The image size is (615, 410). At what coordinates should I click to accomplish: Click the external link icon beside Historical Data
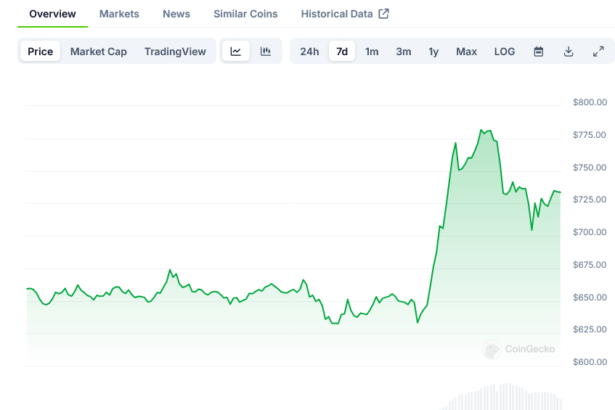(x=384, y=14)
